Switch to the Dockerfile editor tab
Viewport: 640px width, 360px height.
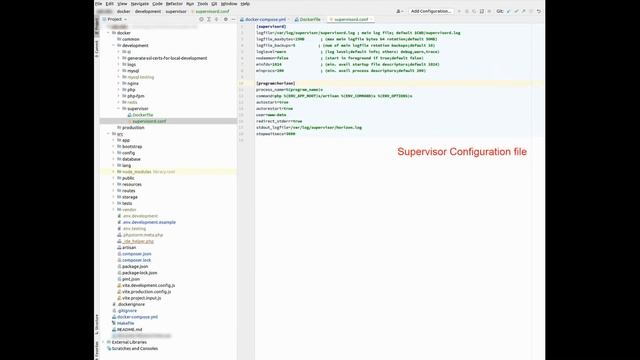[x=309, y=19]
